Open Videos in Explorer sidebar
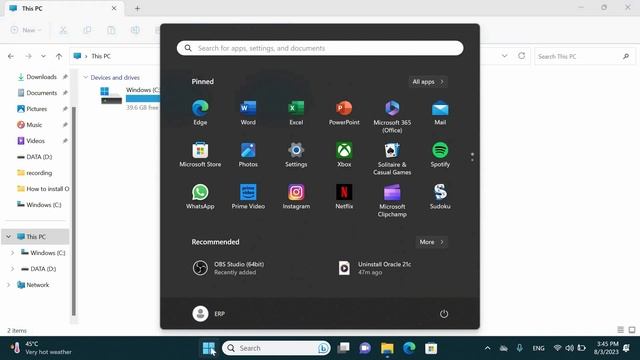The height and width of the screenshot is (360, 640). (35, 141)
